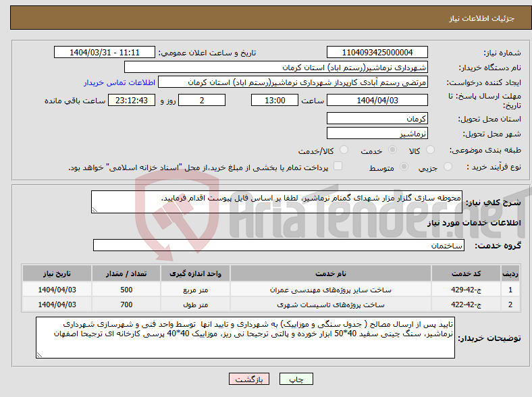Click the buyer notes box resize handle
The height and width of the screenshot is (397, 532).
click(x=39, y=355)
